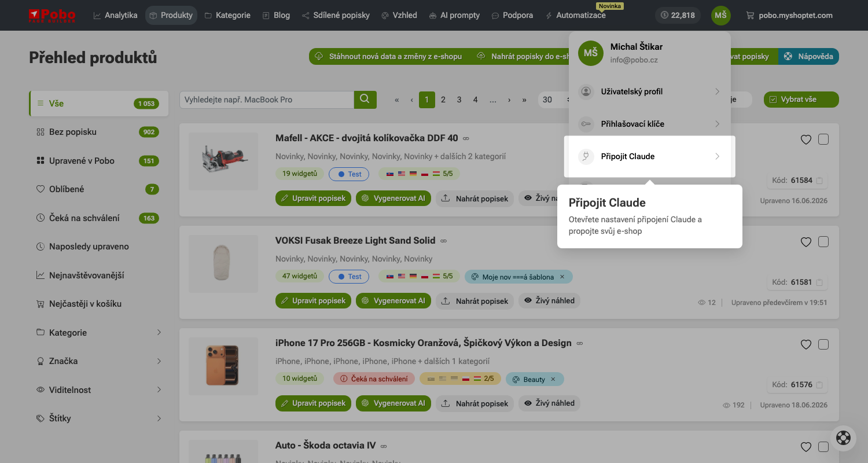This screenshot has height=463, width=868.
Task: Select the Vše filter in sidebar
Action: pos(99,104)
